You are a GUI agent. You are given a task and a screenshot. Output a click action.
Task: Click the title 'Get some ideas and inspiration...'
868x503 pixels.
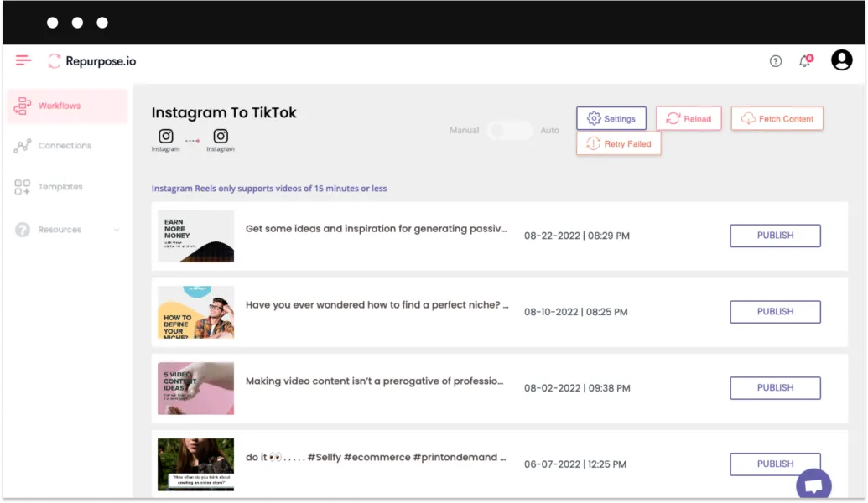(x=376, y=229)
